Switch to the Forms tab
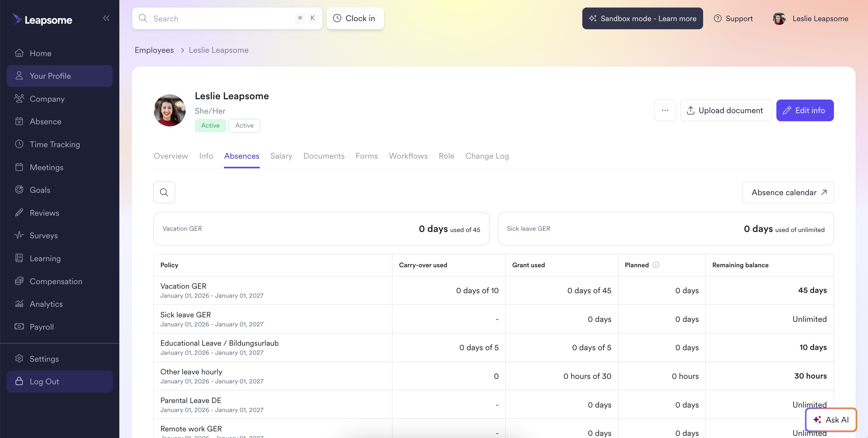 (366, 156)
